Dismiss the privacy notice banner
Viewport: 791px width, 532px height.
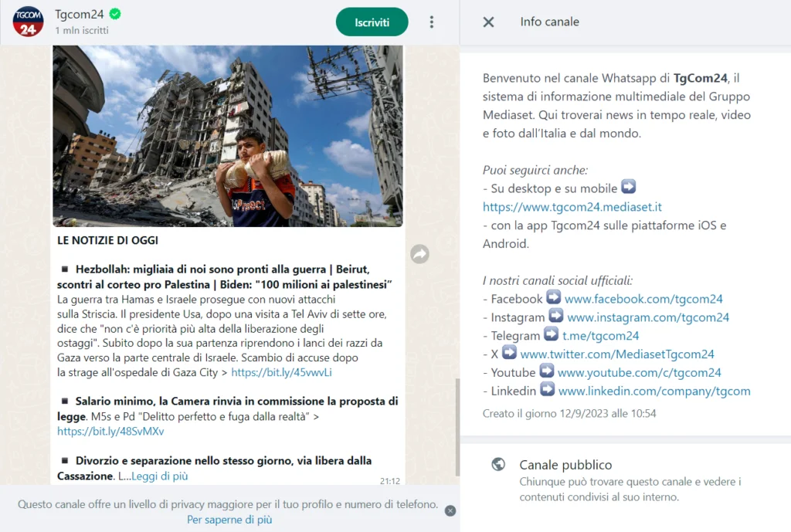pyautogui.click(x=450, y=511)
